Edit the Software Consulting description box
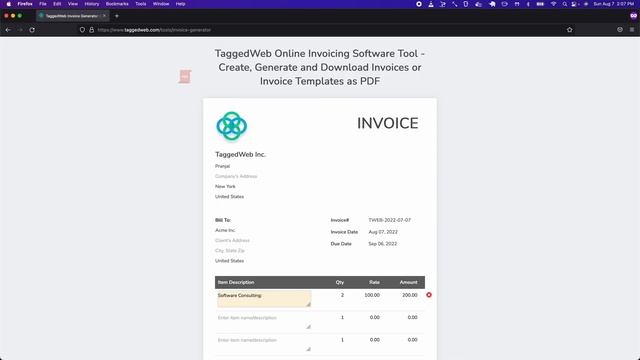 [264, 299]
